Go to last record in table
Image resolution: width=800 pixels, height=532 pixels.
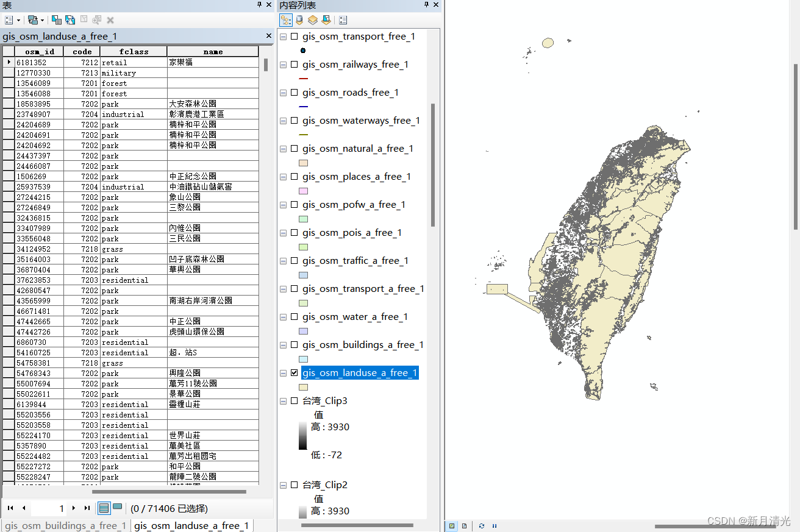tap(87, 508)
